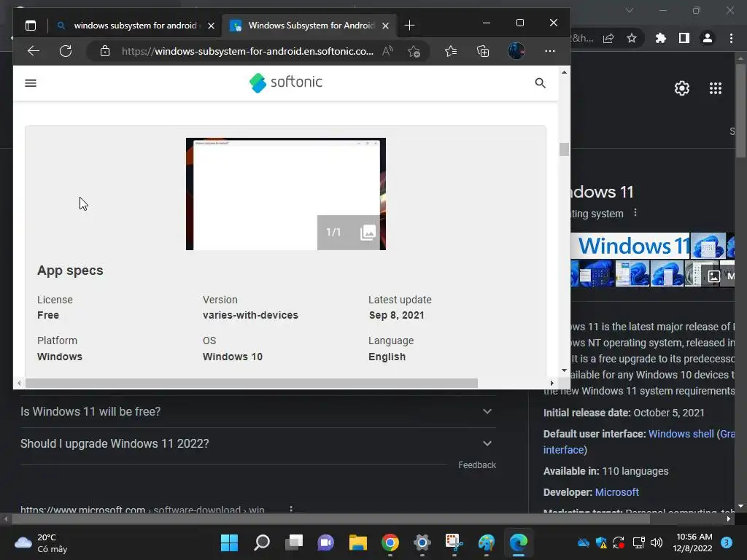The image size is (747, 560).
Task: Click the lock site info icon
Action: (x=105, y=51)
